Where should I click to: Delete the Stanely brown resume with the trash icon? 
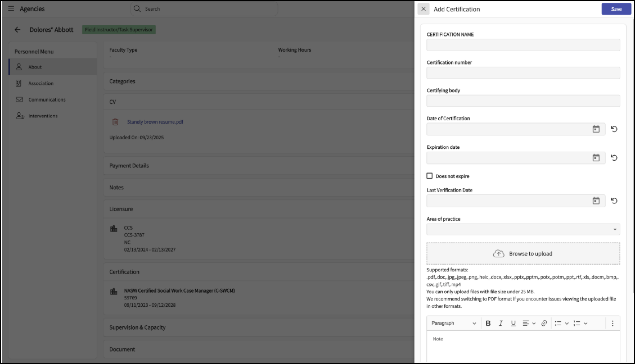click(x=115, y=122)
